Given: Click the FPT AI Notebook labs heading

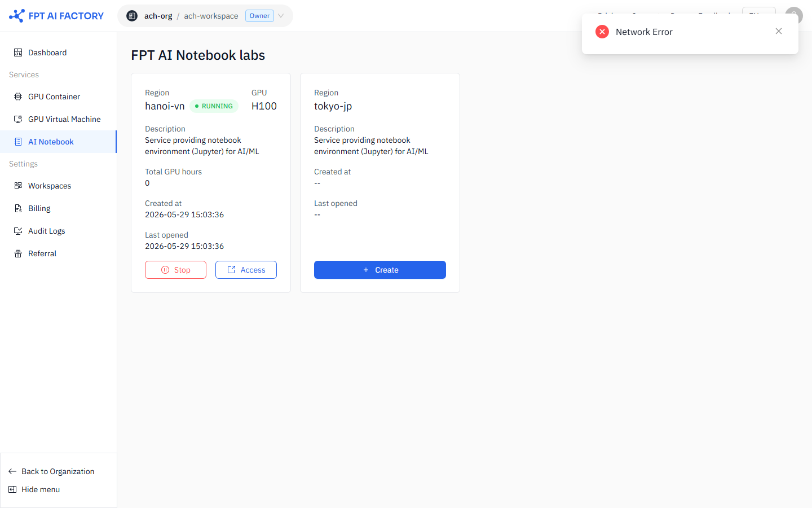Looking at the screenshot, I should (198, 55).
